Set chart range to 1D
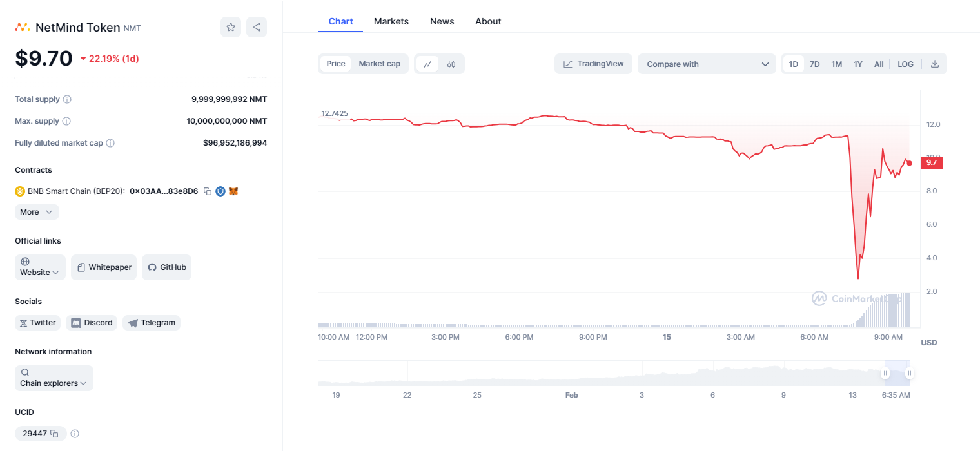 794,64
